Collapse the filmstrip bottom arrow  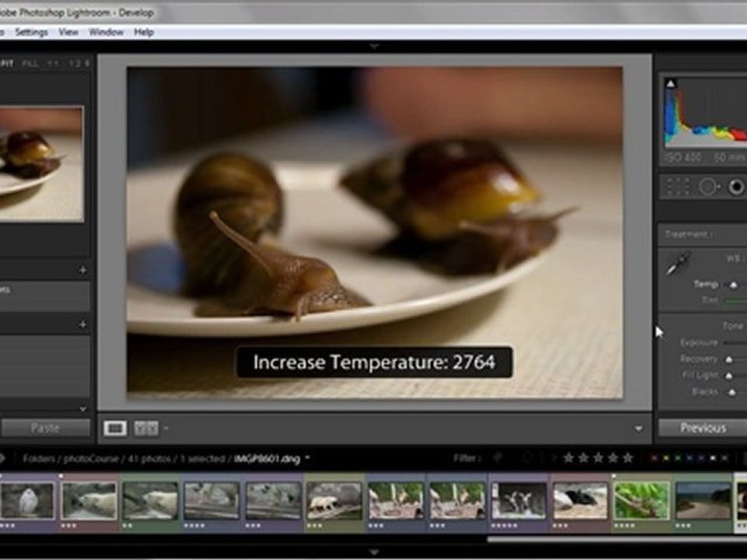pyautogui.click(x=374, y=552)
